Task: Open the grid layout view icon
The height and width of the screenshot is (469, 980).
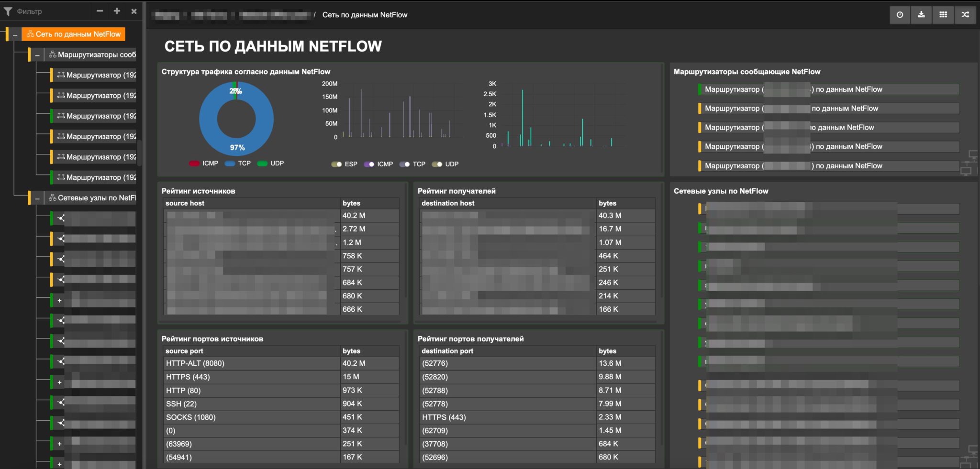Action: [943, 15]
